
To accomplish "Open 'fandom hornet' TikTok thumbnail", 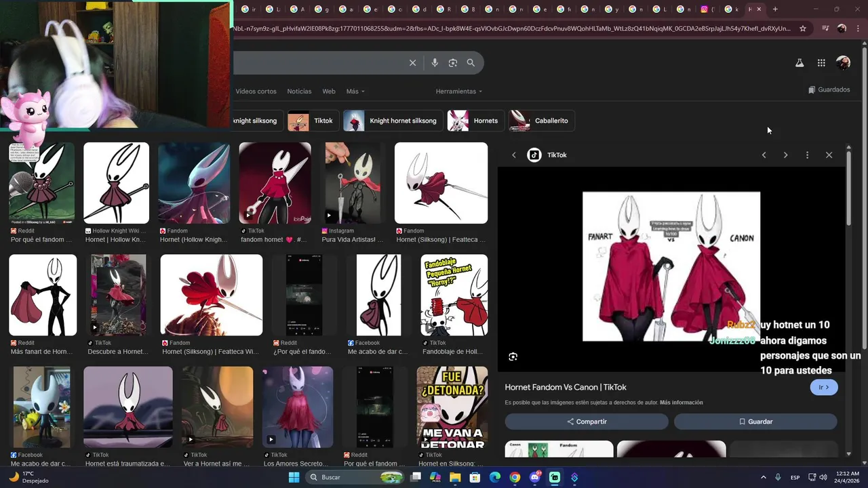I will pyautogui.click(x=275, y=183).
